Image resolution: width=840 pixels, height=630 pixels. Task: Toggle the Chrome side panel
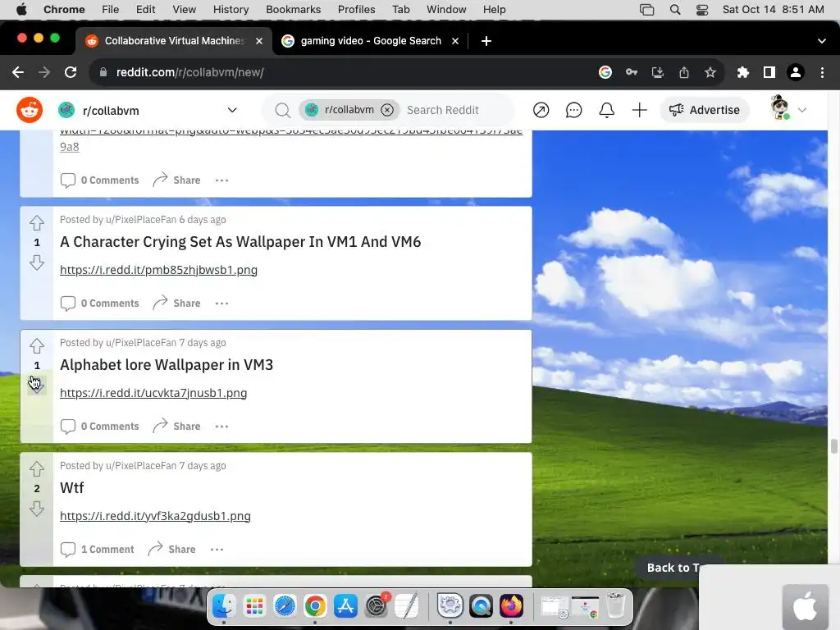(x=769, y=72)
